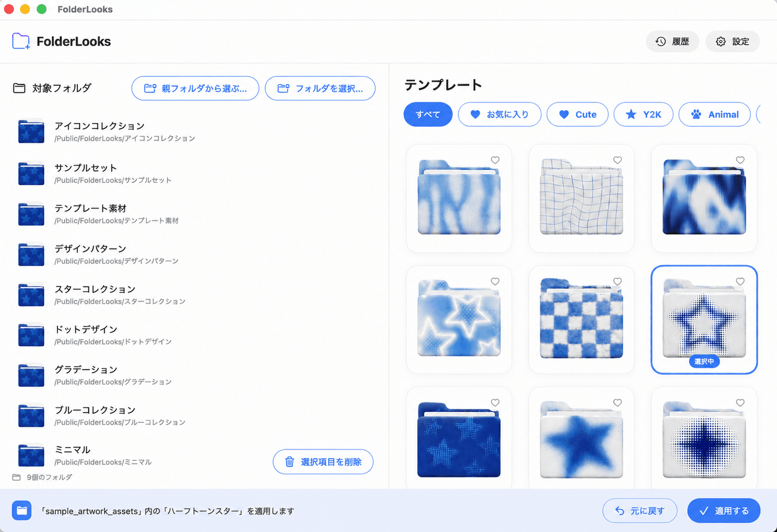
Task: Click the 選択中 badge on selected template
Action: click(704, 361)
